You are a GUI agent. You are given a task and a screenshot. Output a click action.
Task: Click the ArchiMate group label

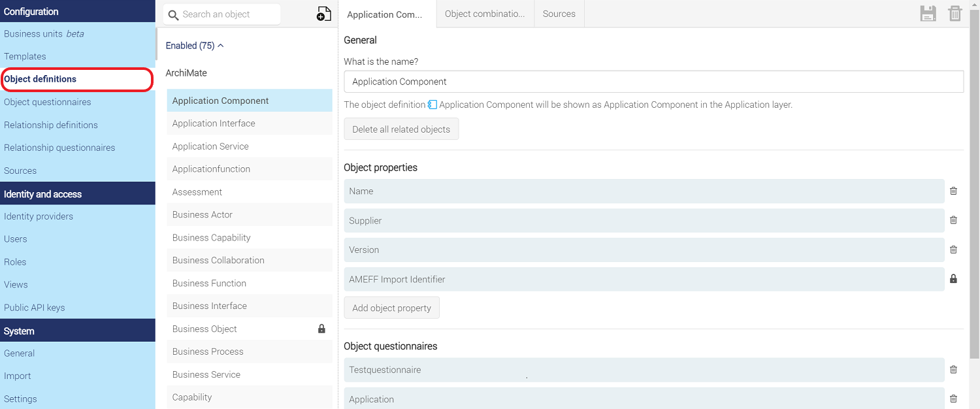[x=186, y=73]
